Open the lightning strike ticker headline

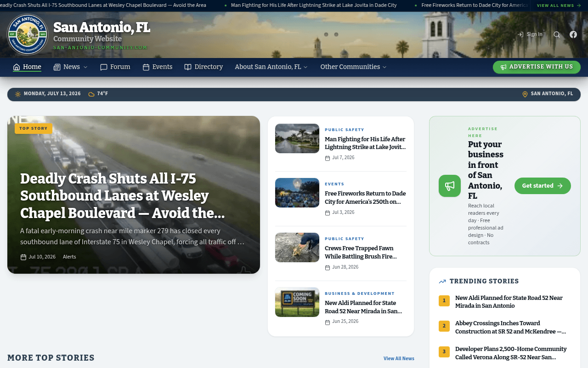click(314, 6)
